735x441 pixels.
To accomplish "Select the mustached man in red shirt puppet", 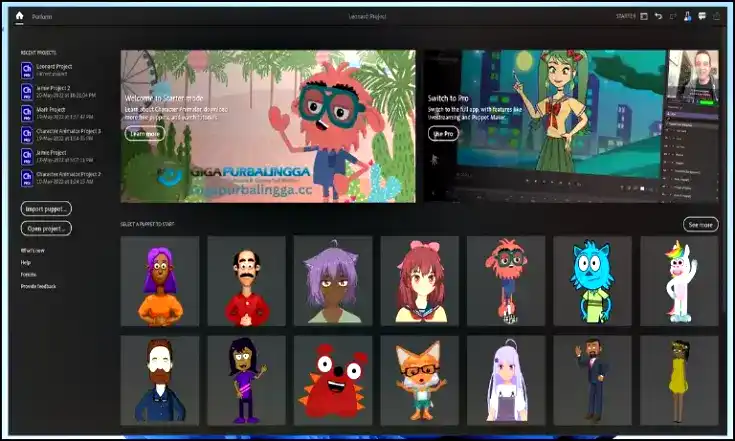I will click(x=246, y=281).
